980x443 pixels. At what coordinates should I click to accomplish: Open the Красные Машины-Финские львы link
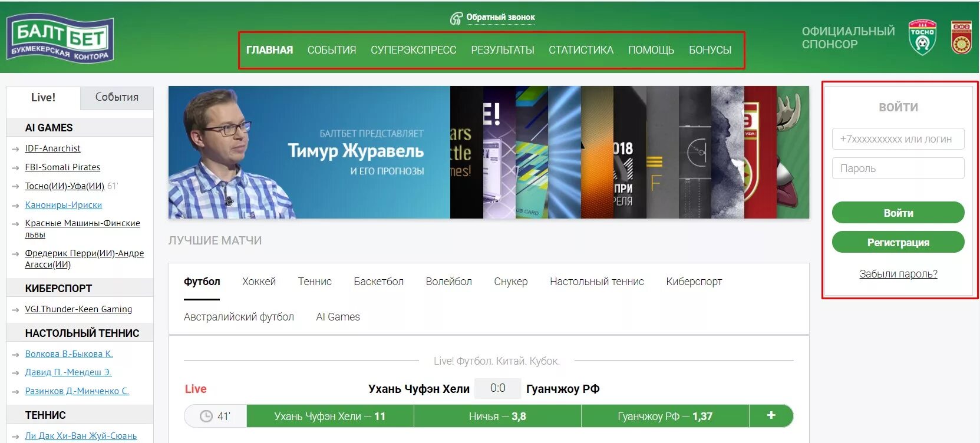(83, 229)
